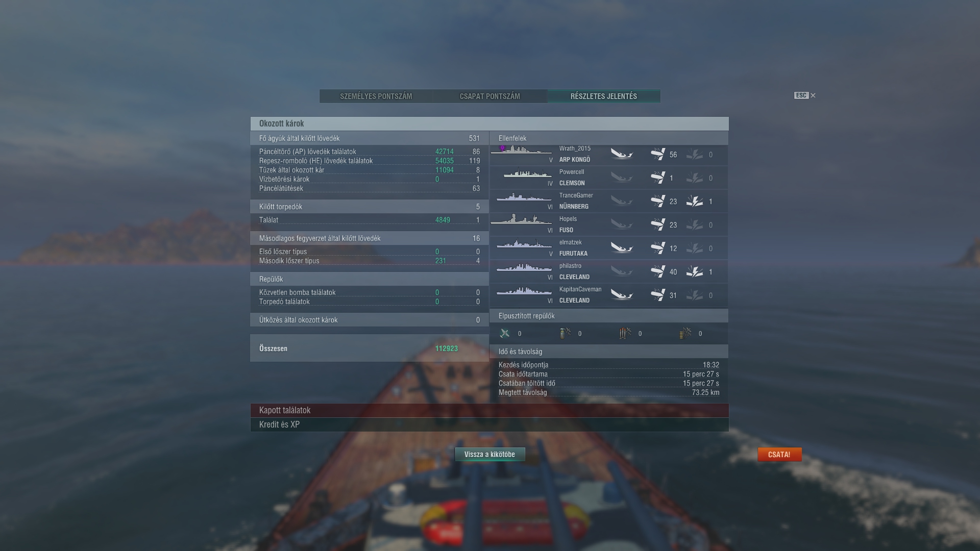Screen dimensions: 980x551
Task: Click the fire icon on philastro's Cleveland row
Action: coord(695,271)
